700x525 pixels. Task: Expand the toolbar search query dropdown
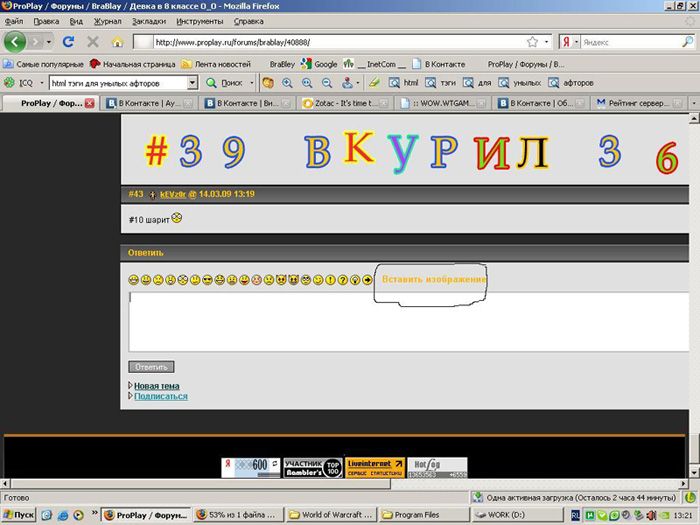192,83
